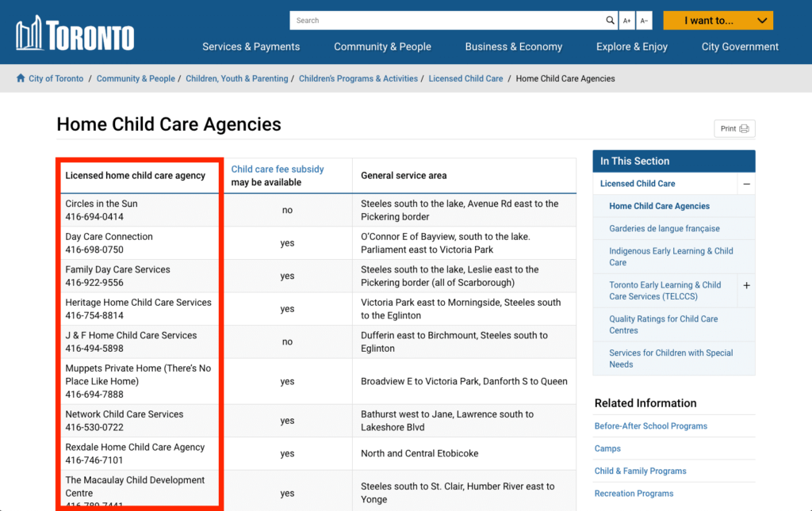Open Child & Family Programs link

pyautogui.click(x=640, y=471)
